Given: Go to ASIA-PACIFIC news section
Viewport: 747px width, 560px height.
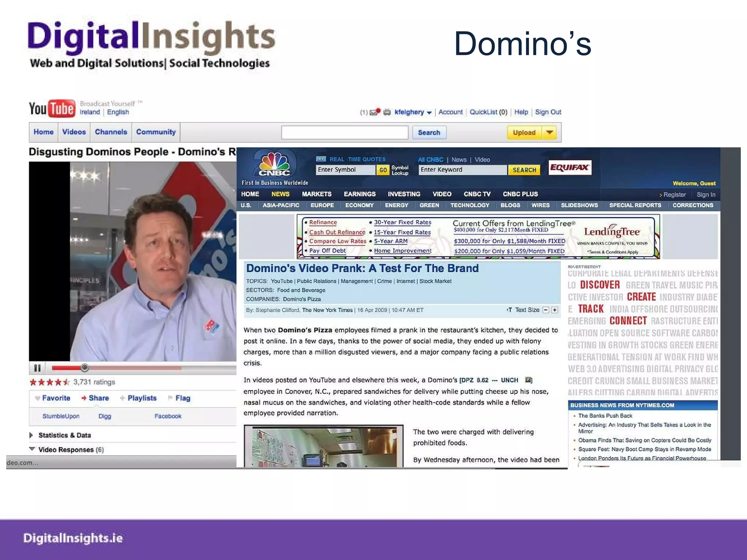Looking at the screenshot, I should point(281,205).
